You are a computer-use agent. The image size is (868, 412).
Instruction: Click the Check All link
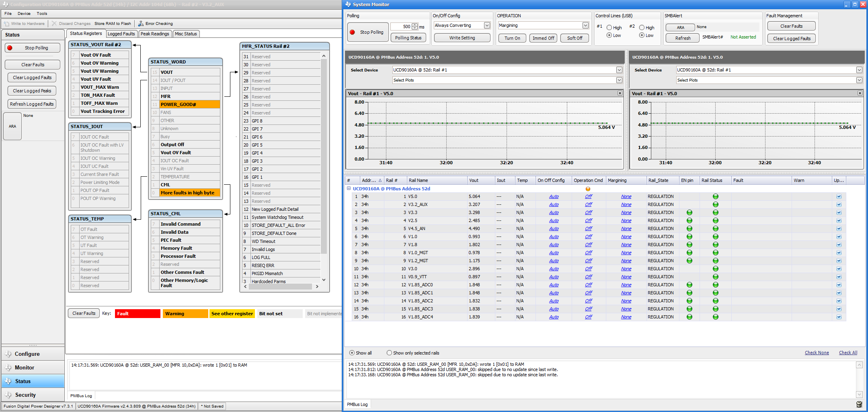coord(848,353)
